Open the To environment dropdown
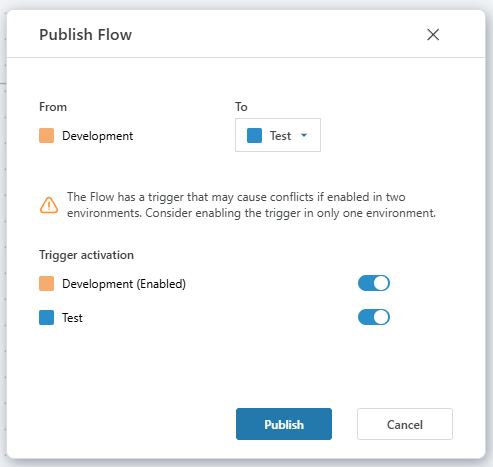493x467 pixels. 278,135
